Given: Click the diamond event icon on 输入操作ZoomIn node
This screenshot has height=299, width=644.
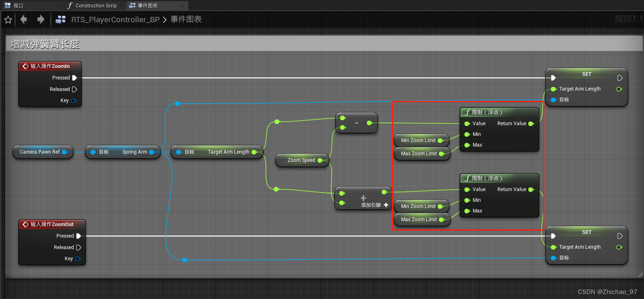Looking at the screenshot, I should [x=25, y=66].
